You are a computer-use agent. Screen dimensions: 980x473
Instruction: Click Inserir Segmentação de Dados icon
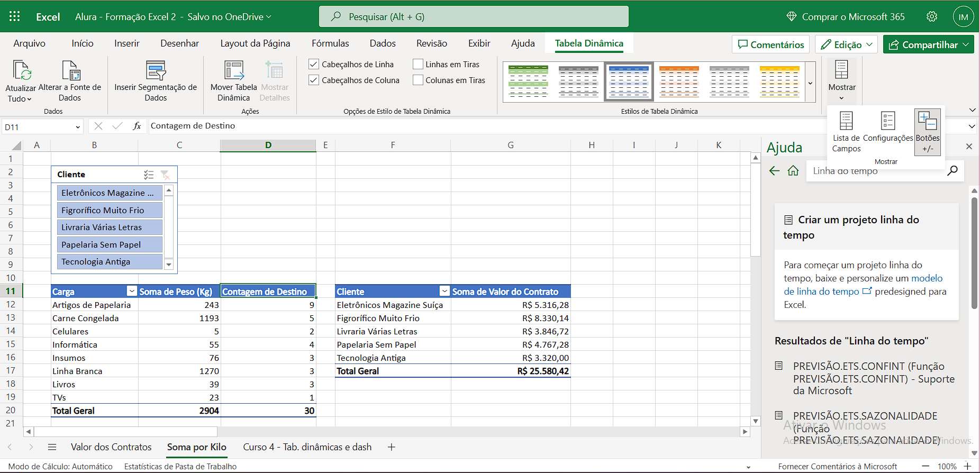coord(156,70)
